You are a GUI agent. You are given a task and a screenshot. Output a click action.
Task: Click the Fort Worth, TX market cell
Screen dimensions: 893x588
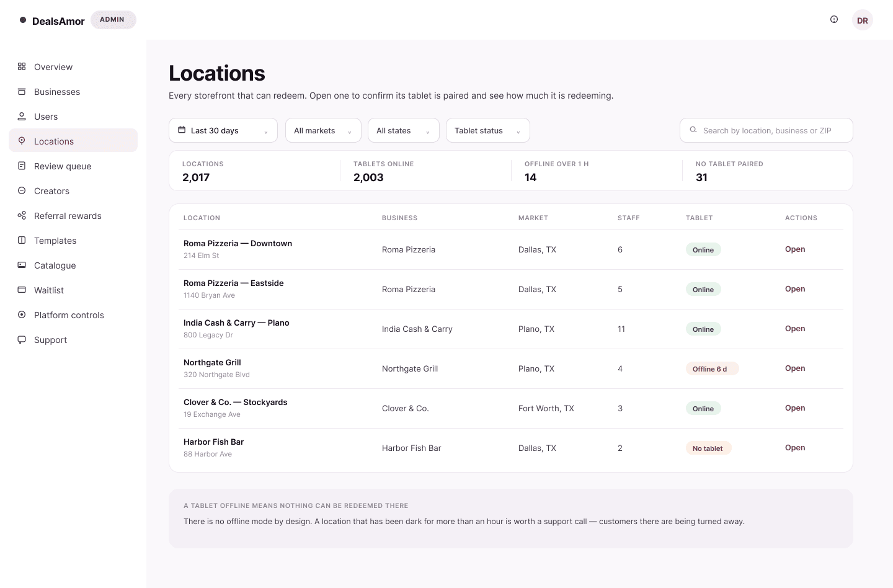pyautogui.click(x=546, y=408)
